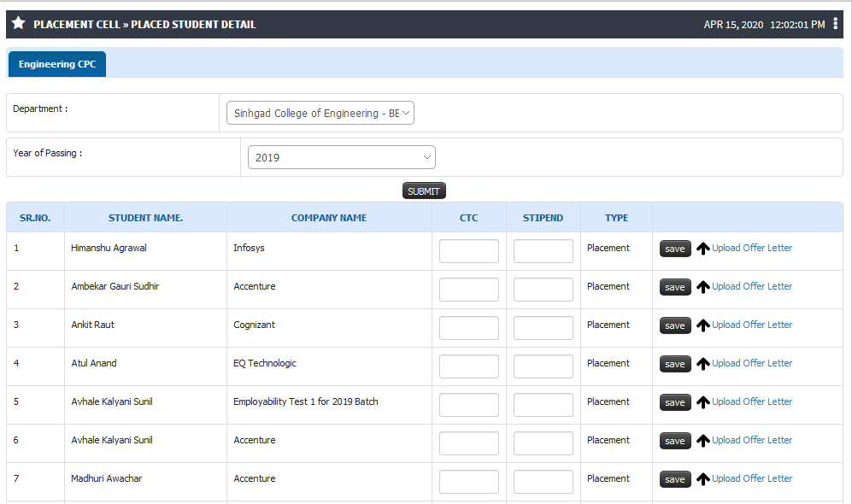Open the Year of Passing dropdown

[x=341, y=157]
